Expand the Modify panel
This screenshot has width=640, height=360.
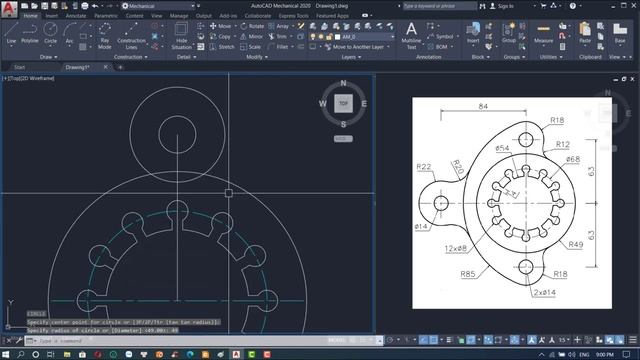coord(257,57)
